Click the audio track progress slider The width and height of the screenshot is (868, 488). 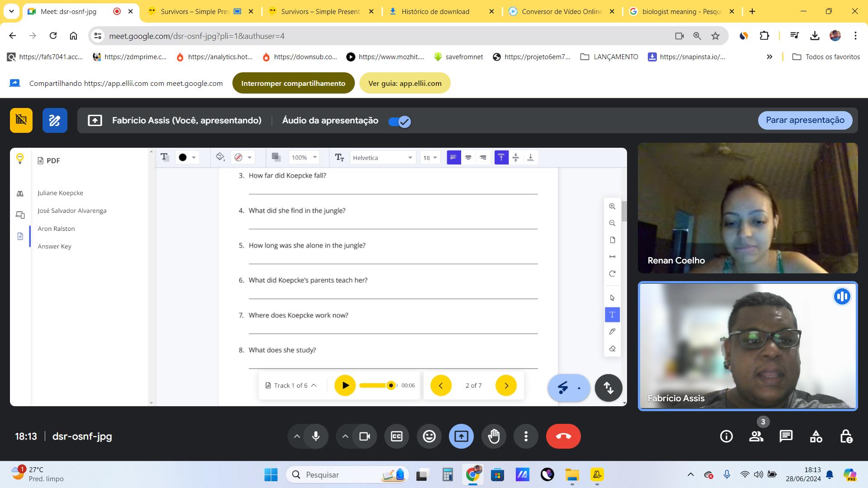pos(377,385)
